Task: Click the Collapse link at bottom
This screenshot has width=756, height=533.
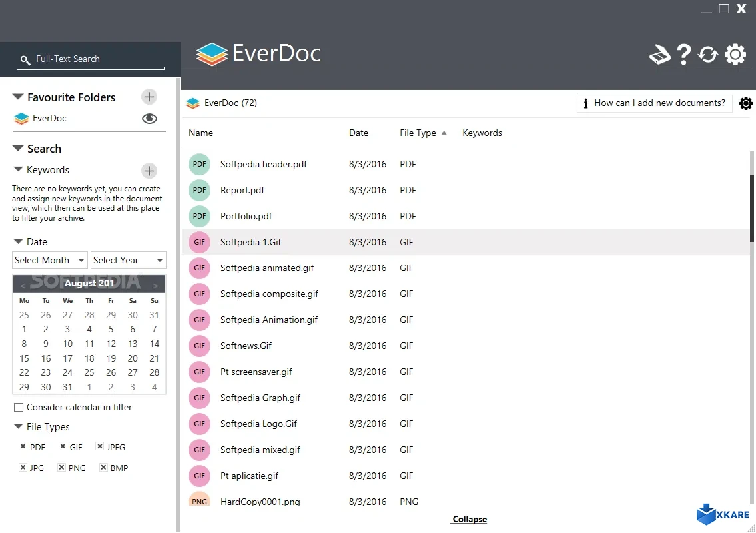Action: coord(470,520)
